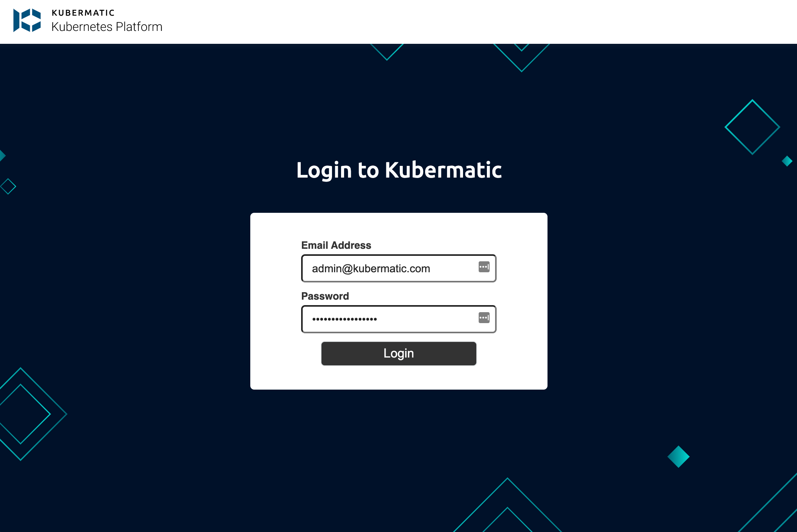Click the Login button
The image size is (797, 532).
[x=399, y=353]
